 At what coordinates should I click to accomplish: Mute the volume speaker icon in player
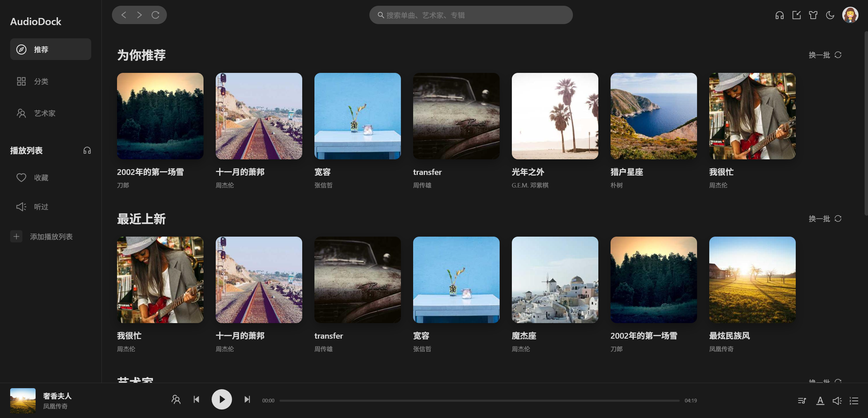pos(837,401)
